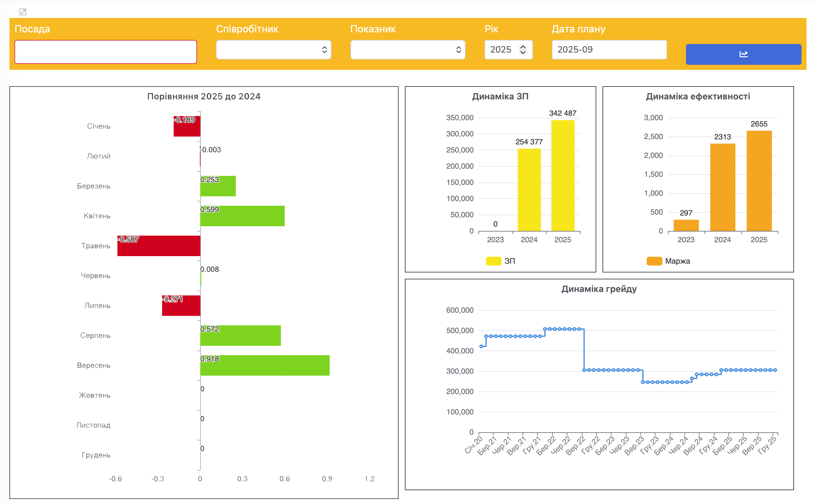Image resolution: width=816 pixels, height=504 pixels.
Task: Click the Квітень bar labeled 0.599
Action: tap(242, 216)
